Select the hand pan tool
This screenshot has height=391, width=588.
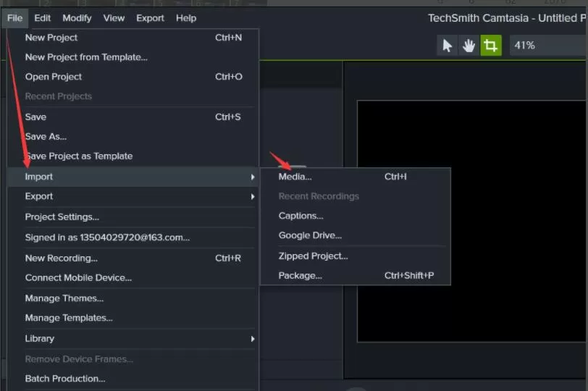(x=469, y=46)
